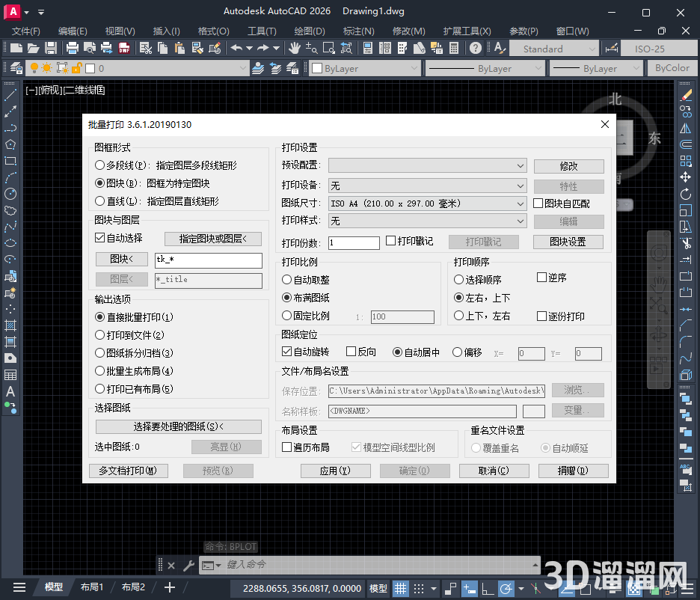The image size is (700, 600).
Task: Select the batch generate layouts option
Action: pyautogui.click(x=100, y=370)
